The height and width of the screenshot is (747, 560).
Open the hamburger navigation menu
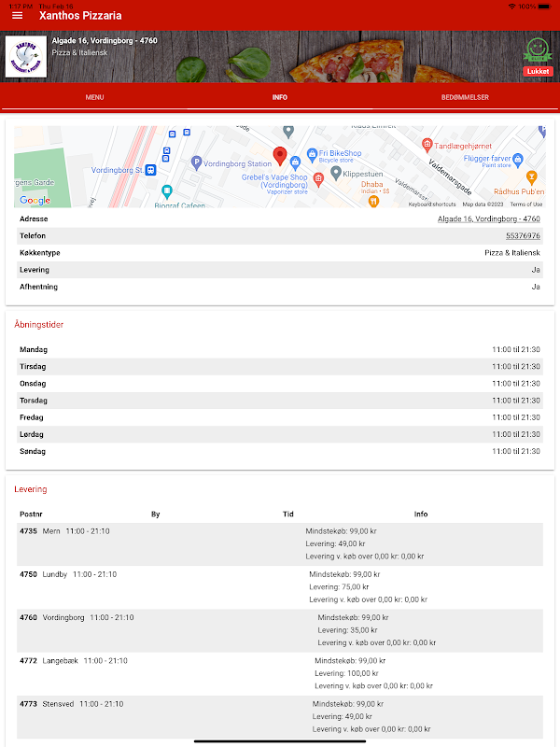coord(17,16)
